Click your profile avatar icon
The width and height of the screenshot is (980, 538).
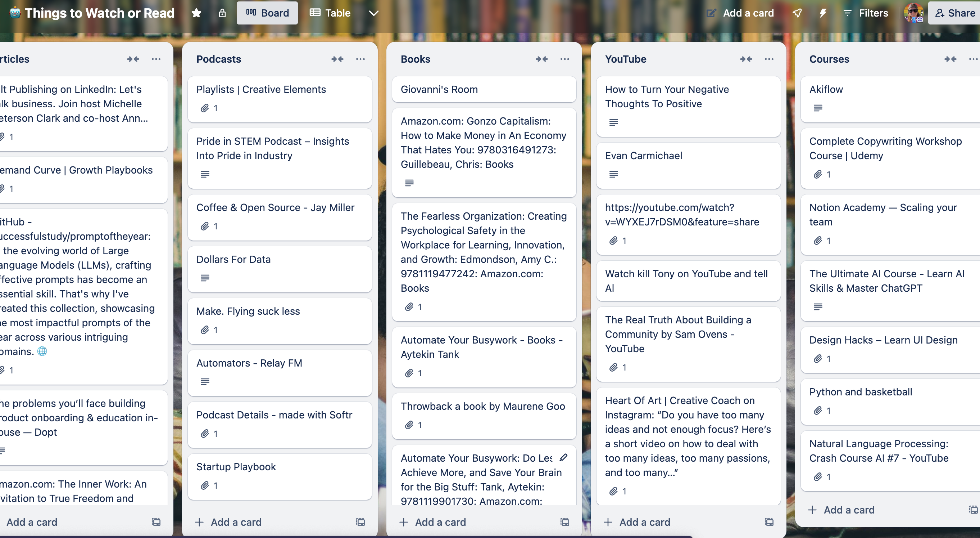point(914,13)
